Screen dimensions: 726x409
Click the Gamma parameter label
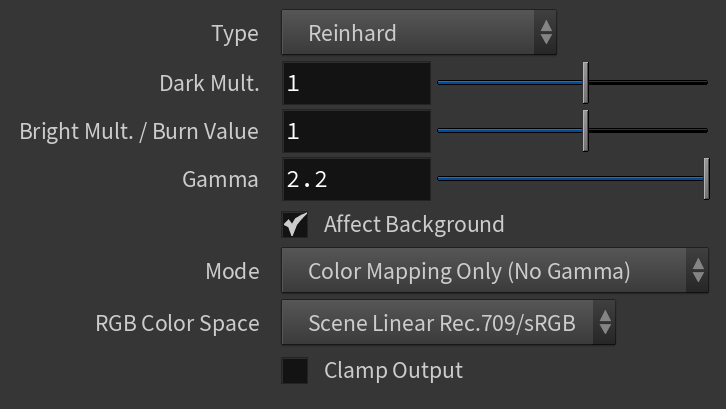pos(220,179)
